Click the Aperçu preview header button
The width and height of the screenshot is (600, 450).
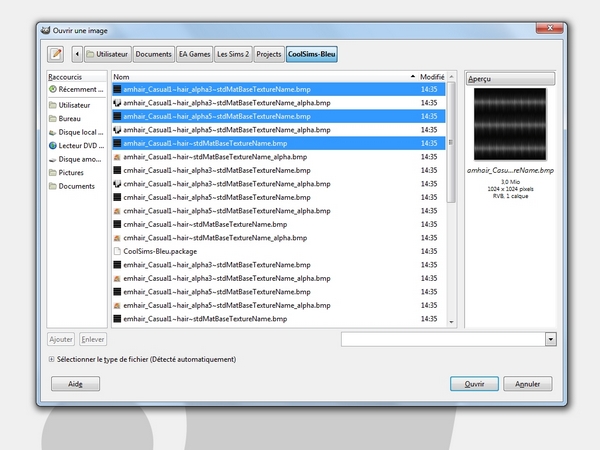(510, 79)
